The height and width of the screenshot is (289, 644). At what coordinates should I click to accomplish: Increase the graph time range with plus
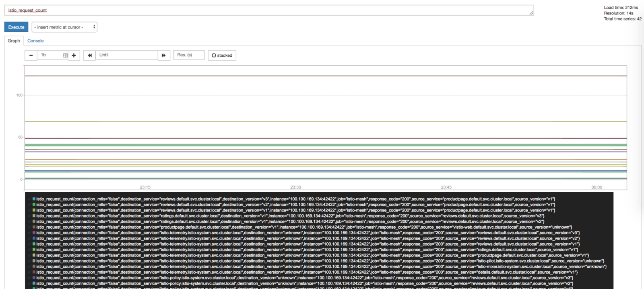click(x=74, y=55)
